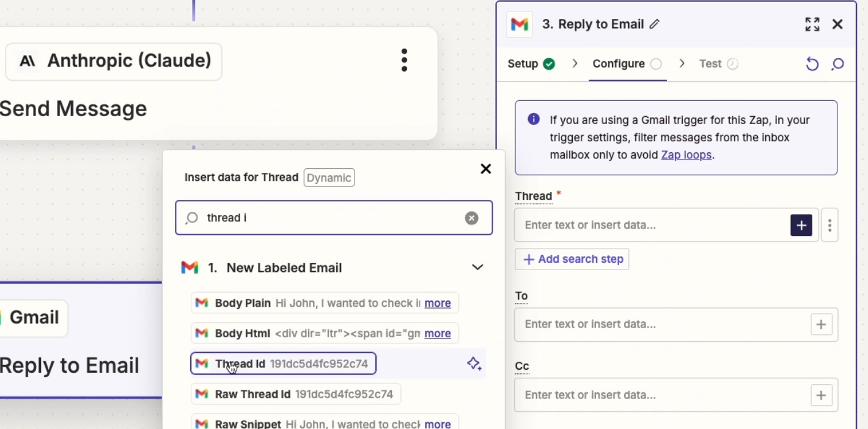Insert the Thread Id data pill
The width and height of the screenshot is (868, 429).
pyautogui.click(x=283, y=364)
